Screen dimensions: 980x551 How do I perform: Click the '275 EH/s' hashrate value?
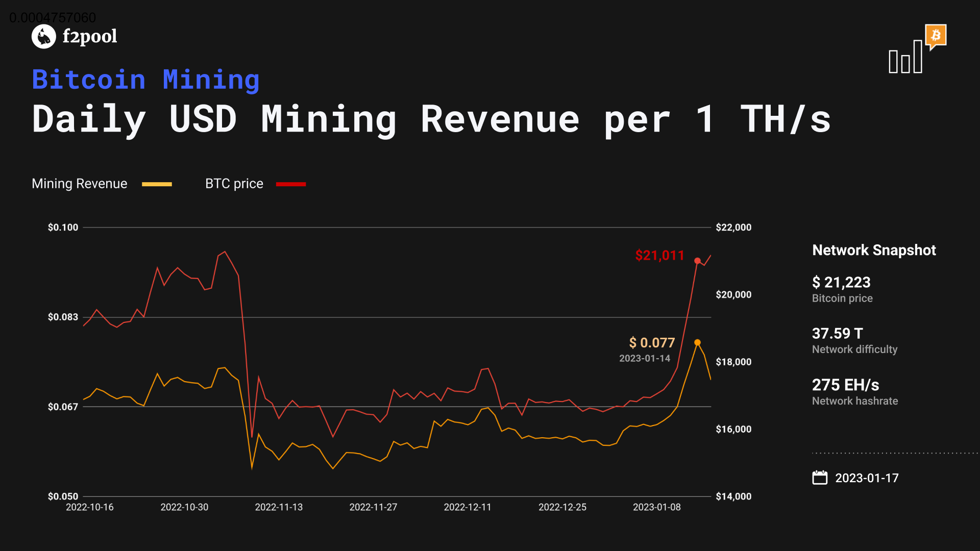(x=845, y=385)
